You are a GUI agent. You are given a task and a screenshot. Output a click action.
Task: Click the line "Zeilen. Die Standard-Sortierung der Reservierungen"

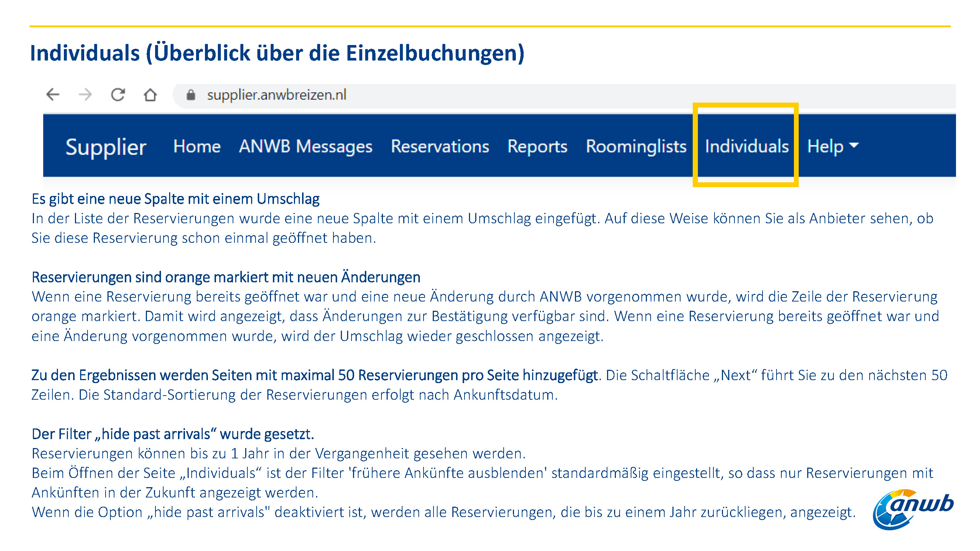pos(294,395)
